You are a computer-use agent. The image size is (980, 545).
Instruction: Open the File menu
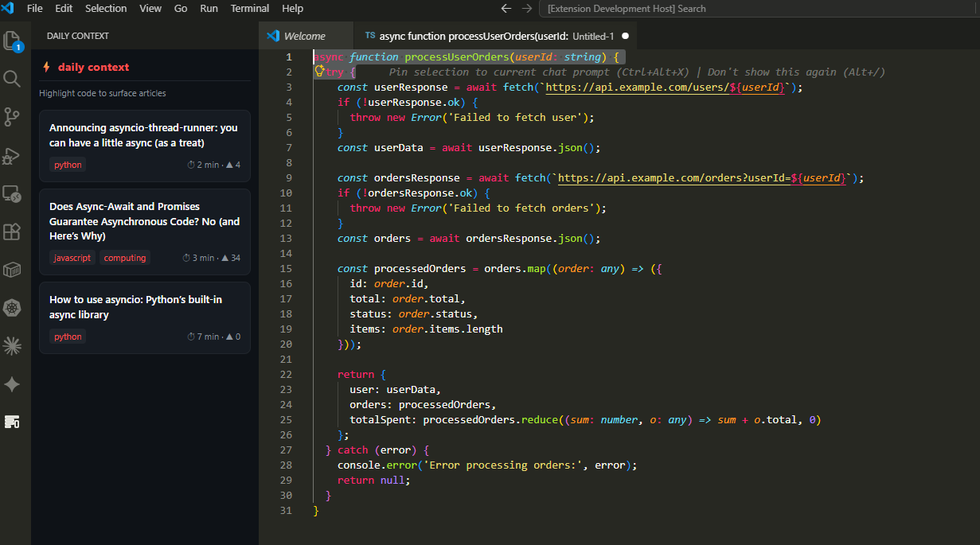click(x=35, y=8)
